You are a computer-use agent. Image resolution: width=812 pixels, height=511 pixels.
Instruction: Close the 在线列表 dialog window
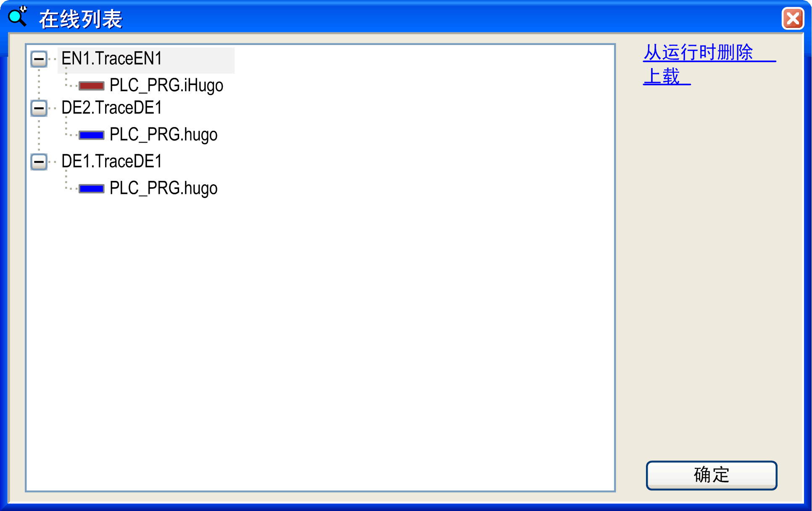pos(793,19)
